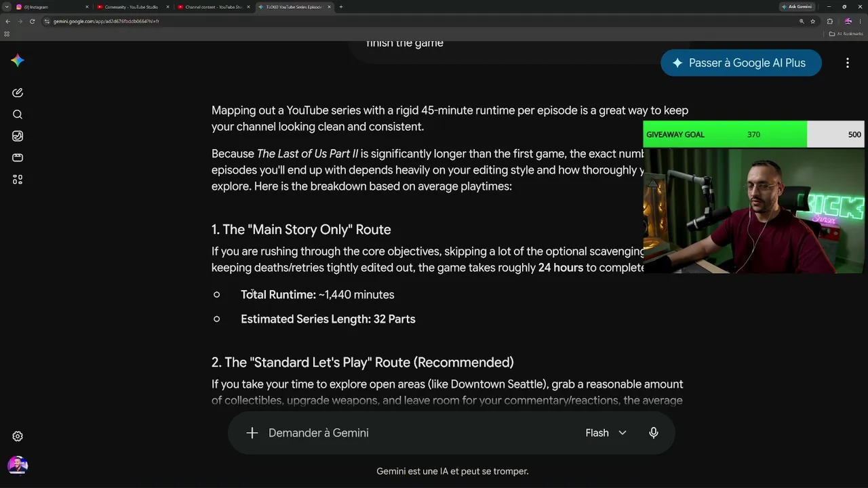Activate the microphone for voice input
The height and width of the screenshot is (488, 868).
click(654, 432)
